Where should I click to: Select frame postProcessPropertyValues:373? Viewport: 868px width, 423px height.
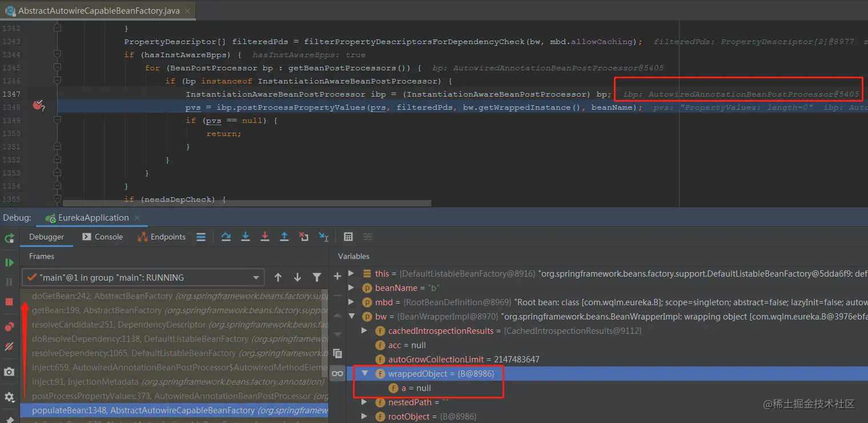coord(174,396)
